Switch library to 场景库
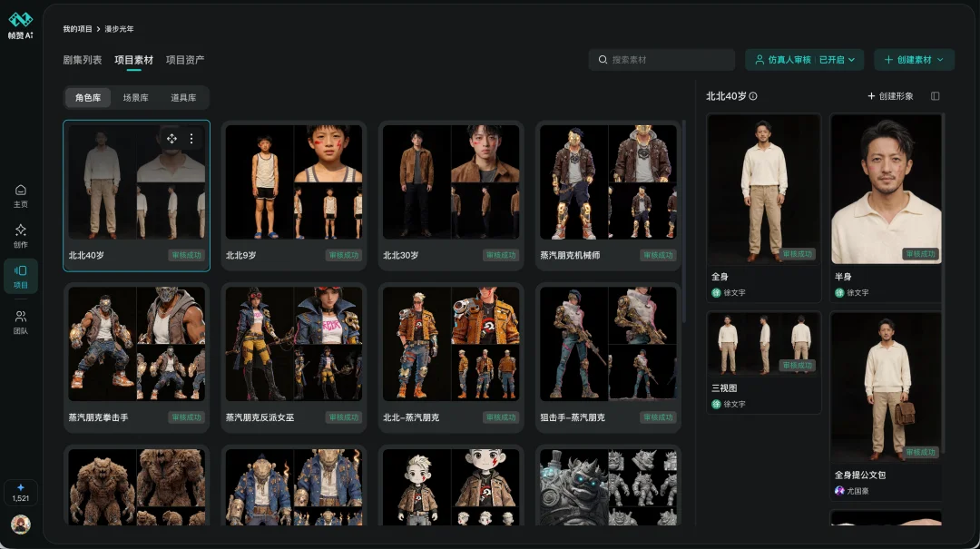The width and height of the screenshot is (980, 549). 136,97
